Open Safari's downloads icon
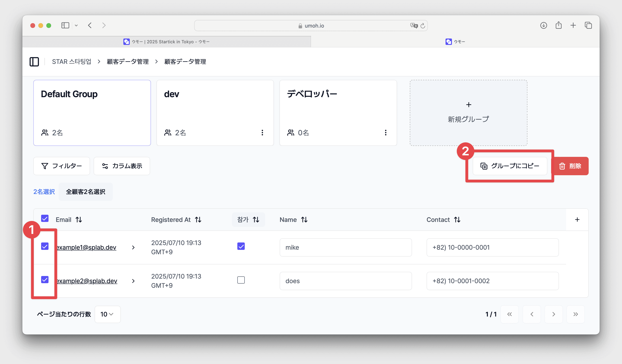622x364 pixels. pos(543,25)
